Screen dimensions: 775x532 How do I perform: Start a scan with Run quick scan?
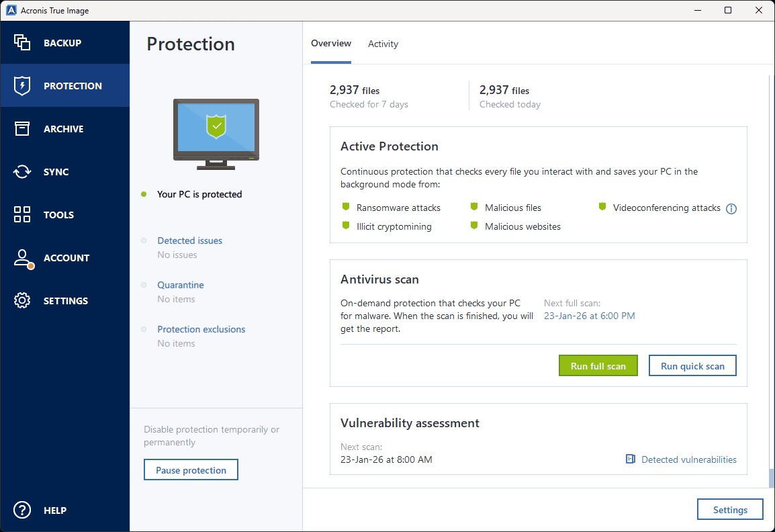pos(692,366)
